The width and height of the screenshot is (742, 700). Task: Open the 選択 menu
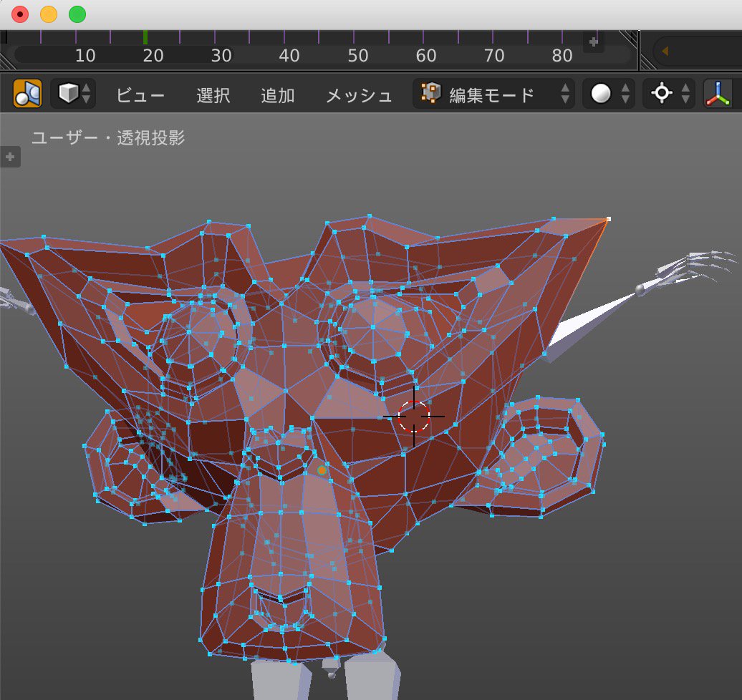pos(213,95)
